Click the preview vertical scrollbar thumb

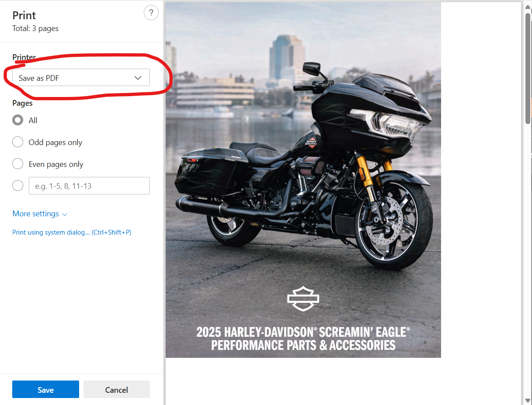[x=528, y=68]
